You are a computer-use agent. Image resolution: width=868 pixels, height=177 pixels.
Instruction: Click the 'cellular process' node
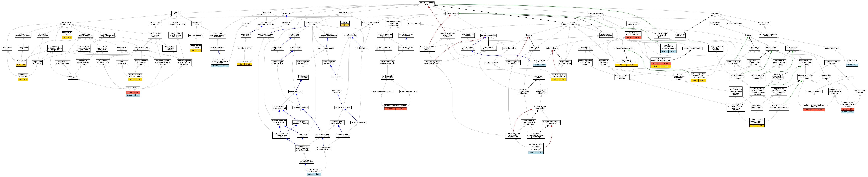tap(452, 13)
